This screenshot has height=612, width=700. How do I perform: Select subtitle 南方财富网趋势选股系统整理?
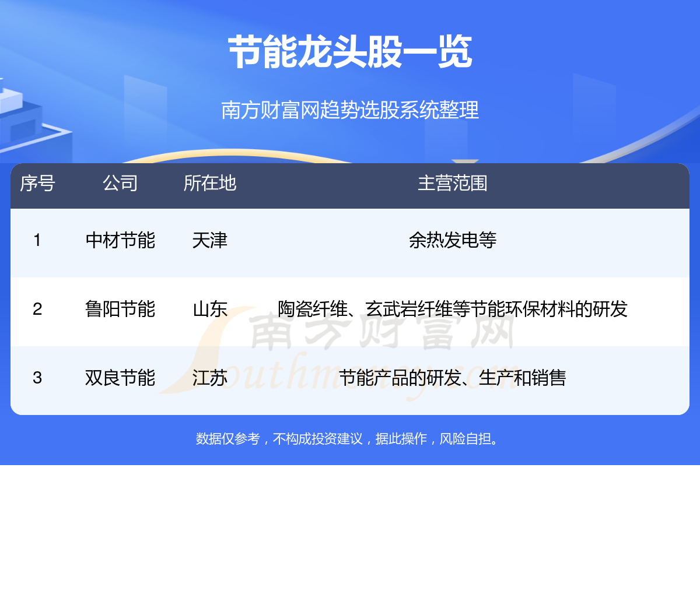350,110
